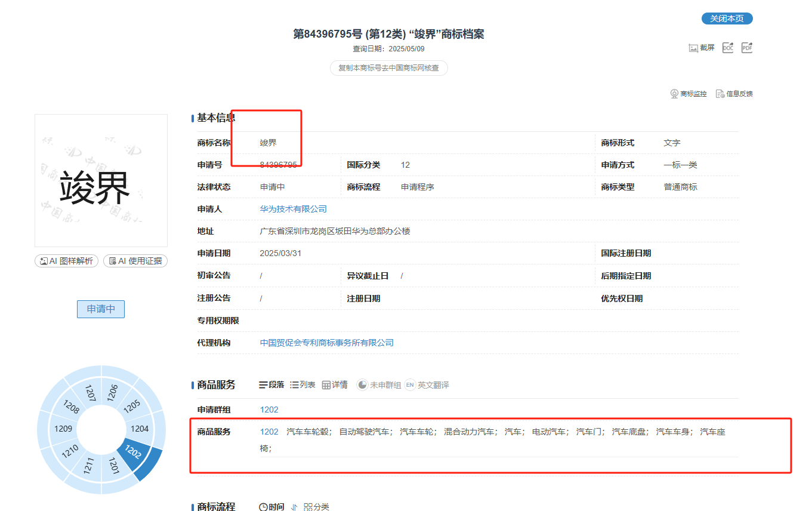Click the 竣界 trademark image thumbnail
812x511 pixels.
coord(101,180)
